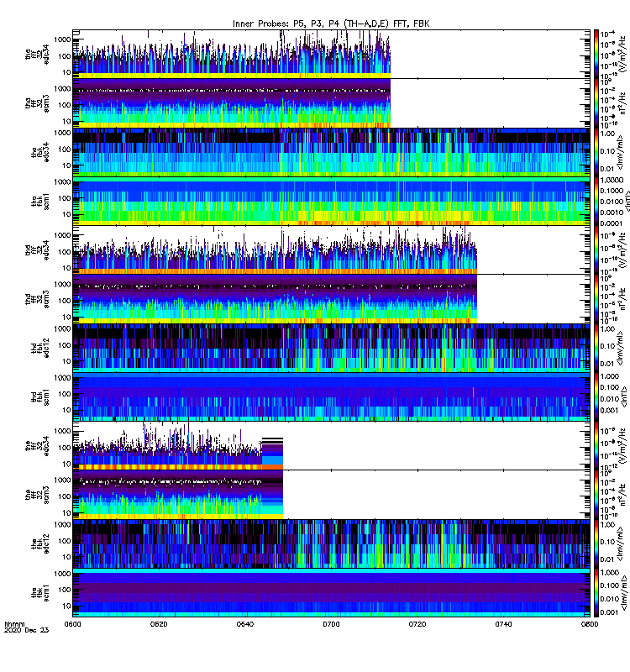Image resolution: width=630 pixels, height=672 pixels.
Task: Click the 'thd fbk scm1' panel label
Action: pos(40,396)
